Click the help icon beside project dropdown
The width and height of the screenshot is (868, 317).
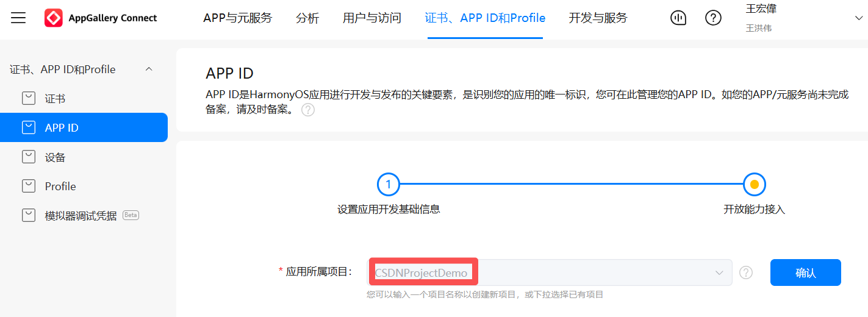pos(746,272)
